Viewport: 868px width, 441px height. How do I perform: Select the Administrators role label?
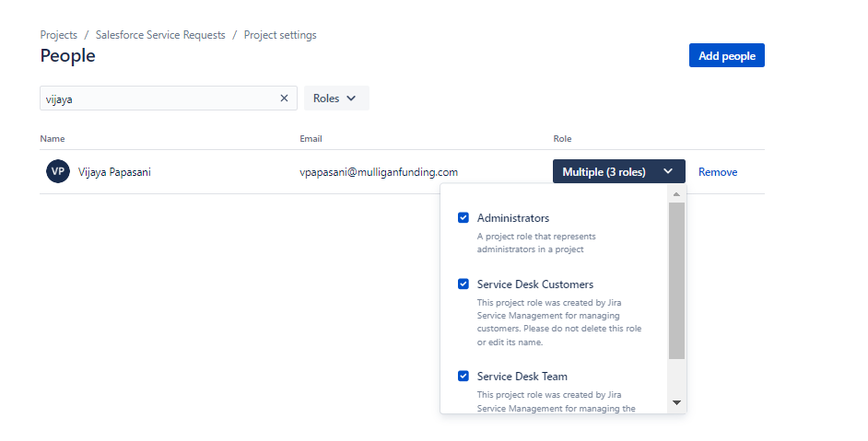coord(513,218)
